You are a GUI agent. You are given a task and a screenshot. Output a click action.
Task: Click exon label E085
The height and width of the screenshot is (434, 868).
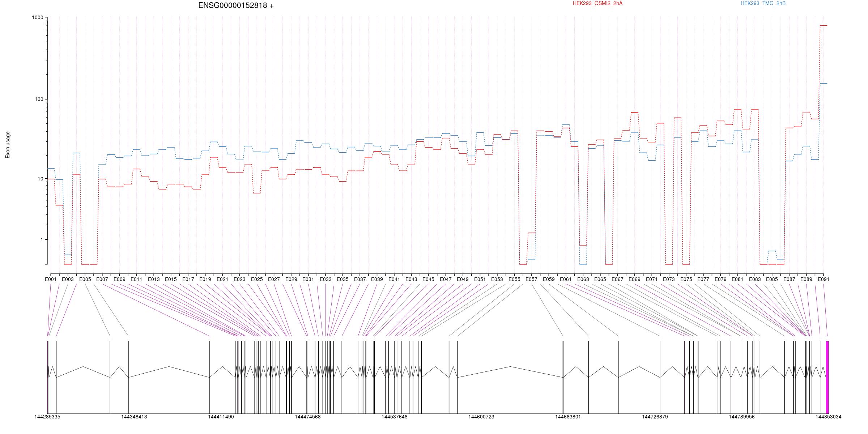(x=772, y=279)
